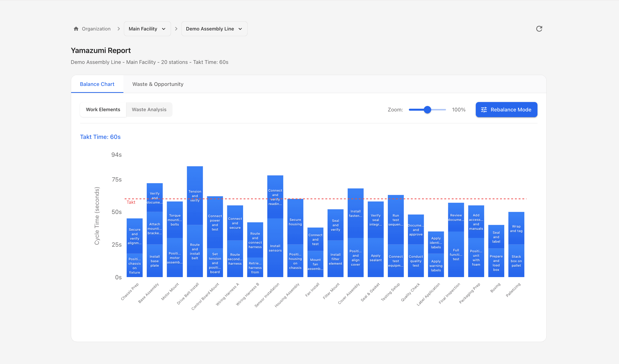Click the Apply warning labels bar segment
619x364 pixels.
[x=436, y=265]
